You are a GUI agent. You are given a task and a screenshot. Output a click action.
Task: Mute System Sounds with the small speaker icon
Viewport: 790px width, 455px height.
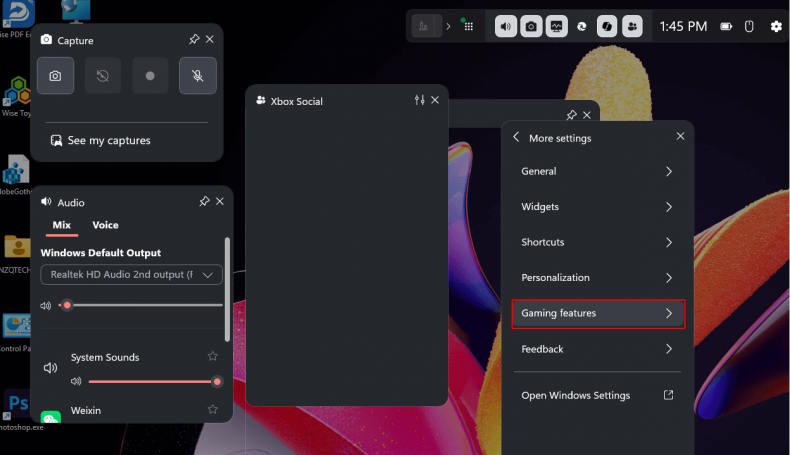(x=76, y=381)
